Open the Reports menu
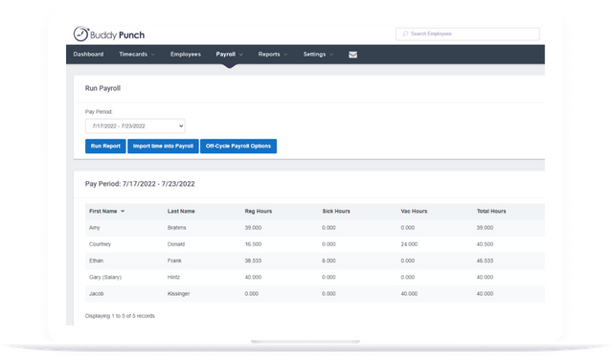This screenshot has height=364, width=613. click(269, 55)
